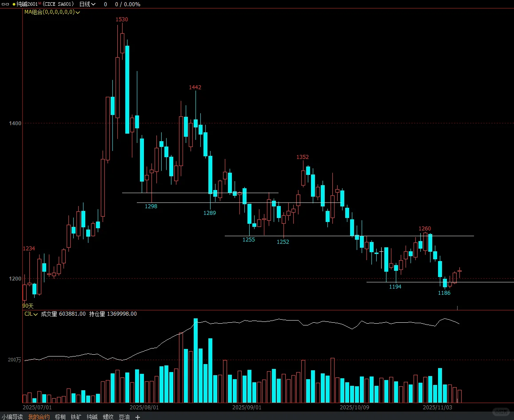The width and height of the screenshot is (514, 420).
Task: Switch to the 螺纹 tab
Action: click(x=108, y=417)
